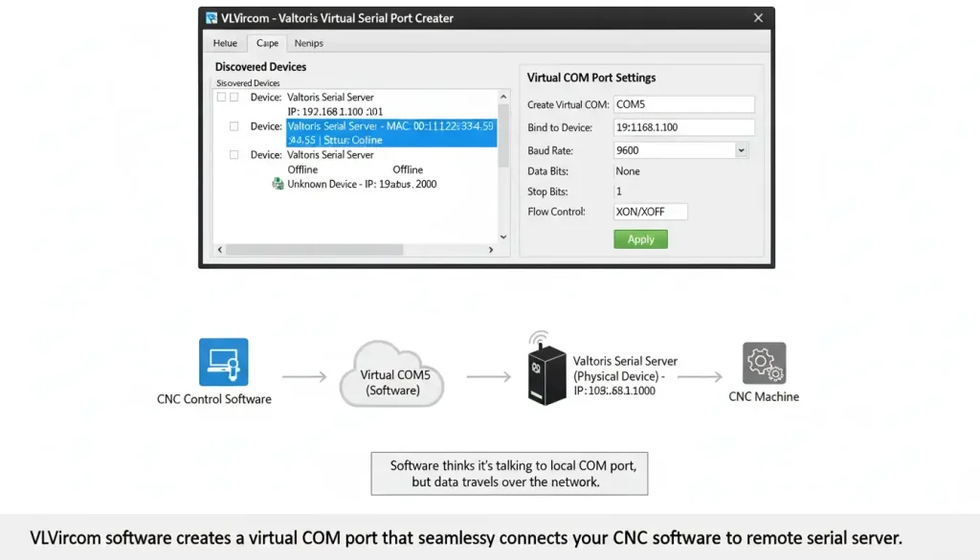This screenshot has width=980, height=560.
Task: Open the Helue tab
Action: [225, 43]
